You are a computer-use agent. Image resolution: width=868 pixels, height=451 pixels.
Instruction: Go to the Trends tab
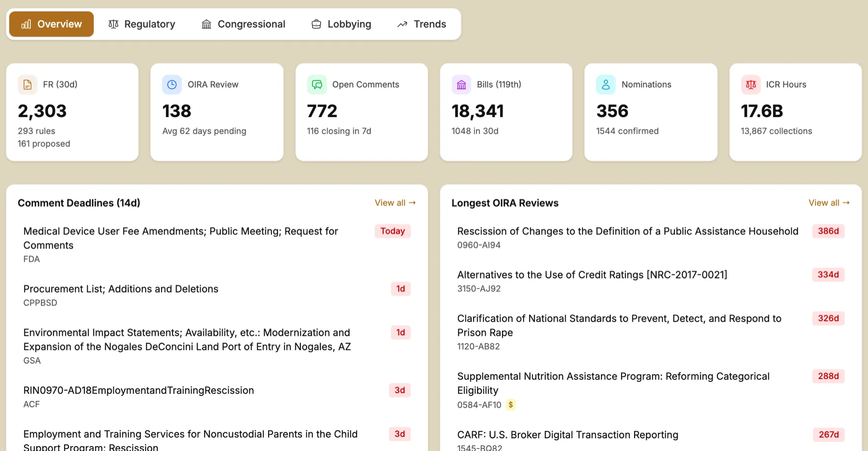421,24
